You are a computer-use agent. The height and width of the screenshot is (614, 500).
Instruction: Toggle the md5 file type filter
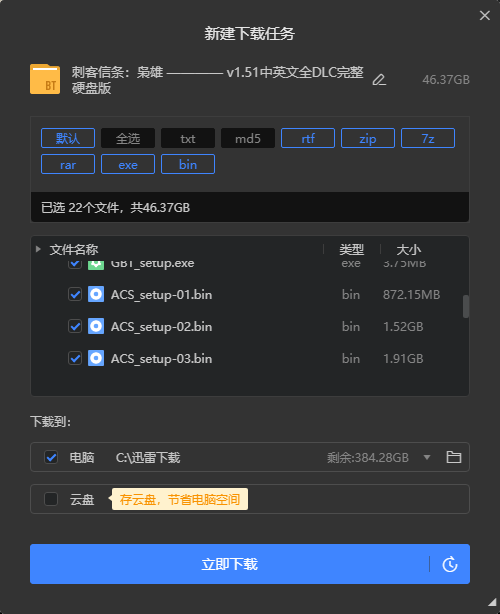point(248,138)
